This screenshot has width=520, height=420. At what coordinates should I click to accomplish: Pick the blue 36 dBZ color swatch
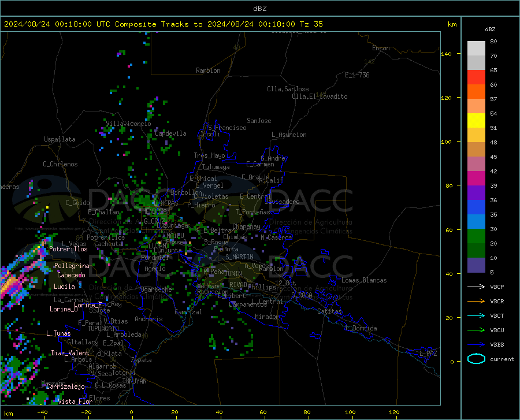pyautogui.click(x=476, y=207)
